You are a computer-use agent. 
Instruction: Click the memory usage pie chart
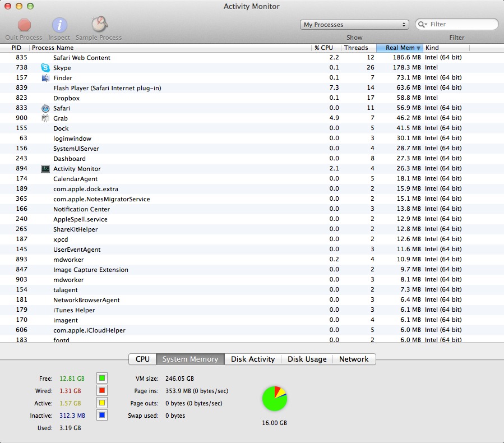click(275, 399)
